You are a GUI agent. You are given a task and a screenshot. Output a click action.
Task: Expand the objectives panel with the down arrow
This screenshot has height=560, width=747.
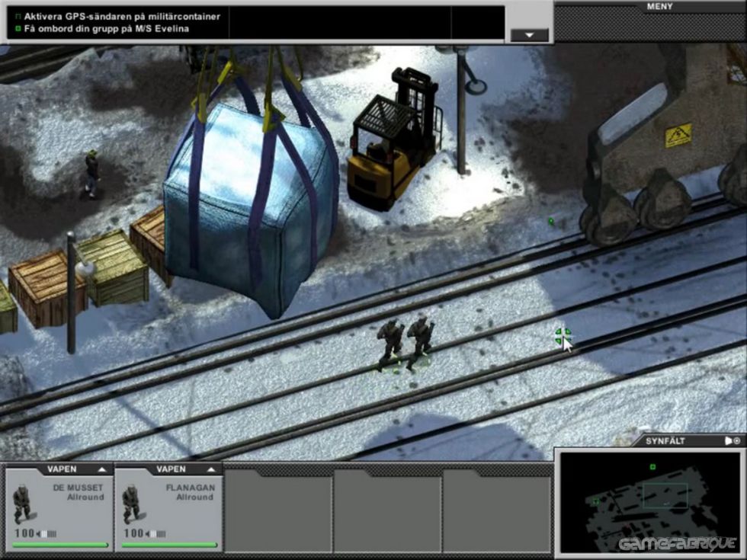point(529,35)
